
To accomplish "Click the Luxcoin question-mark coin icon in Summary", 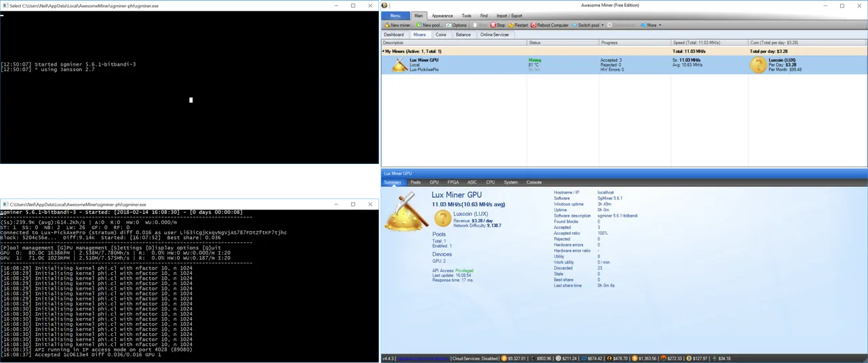I will click(442, 218).
